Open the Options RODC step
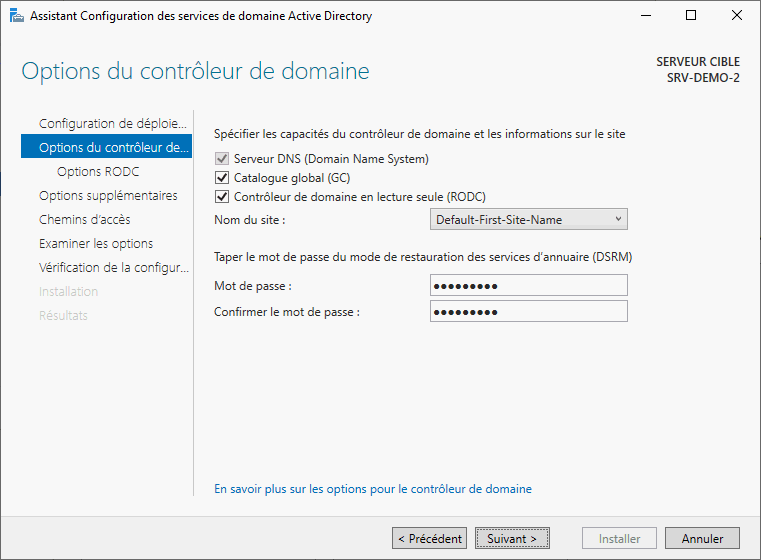 tap(98, 171)
